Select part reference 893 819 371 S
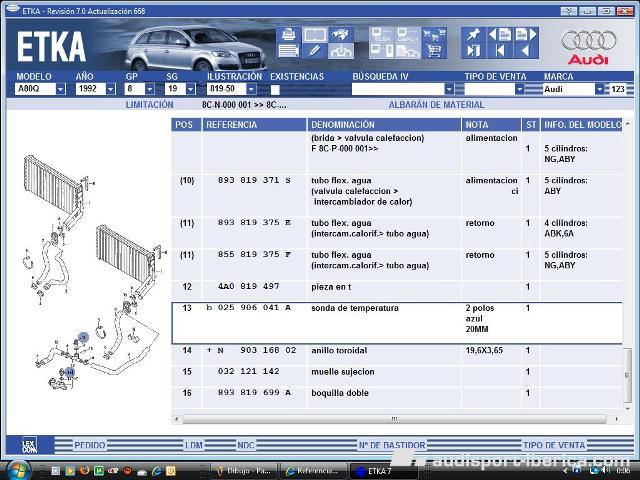Screen dimensions: 640x480 254,180
